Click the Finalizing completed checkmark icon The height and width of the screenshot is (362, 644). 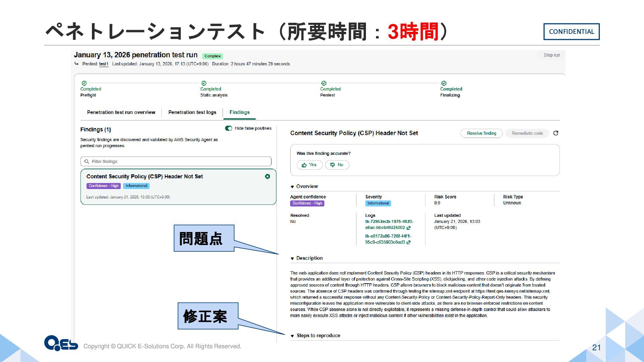(x=444, y=83)
